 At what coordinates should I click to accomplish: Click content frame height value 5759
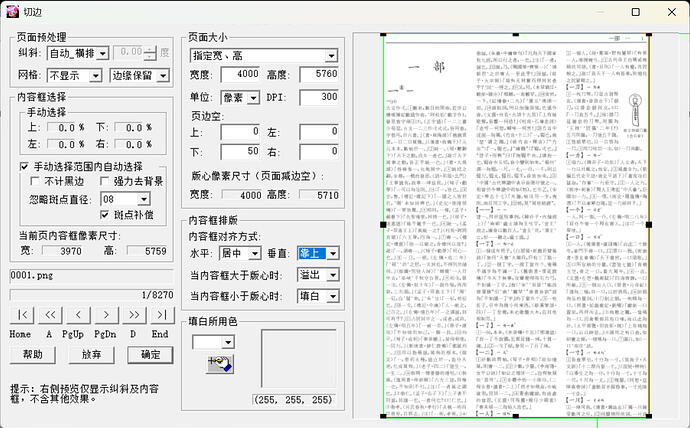147,251
